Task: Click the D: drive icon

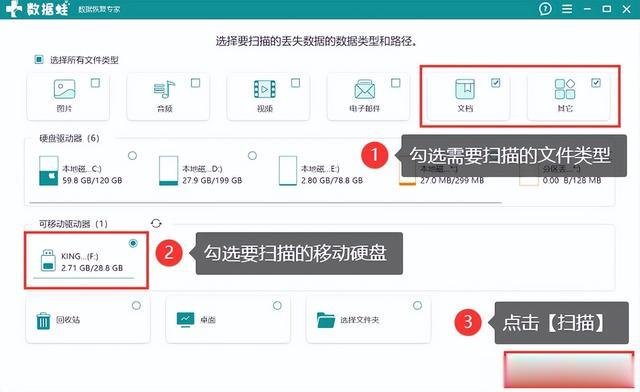Action: point(169,171)
